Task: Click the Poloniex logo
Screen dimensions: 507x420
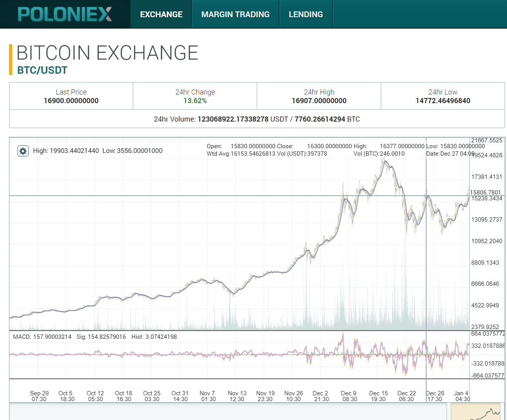Action: [65, 14]
